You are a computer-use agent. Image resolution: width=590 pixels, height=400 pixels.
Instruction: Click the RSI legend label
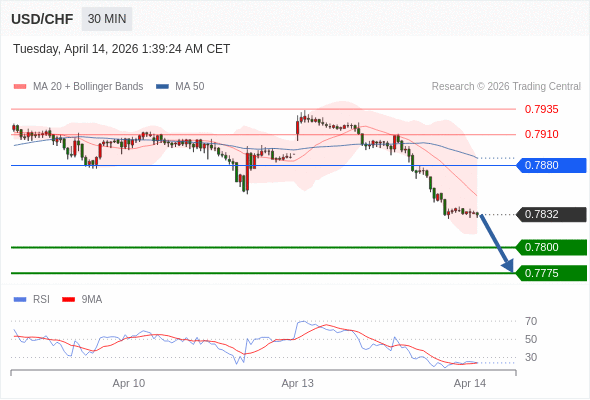[41, 300]
